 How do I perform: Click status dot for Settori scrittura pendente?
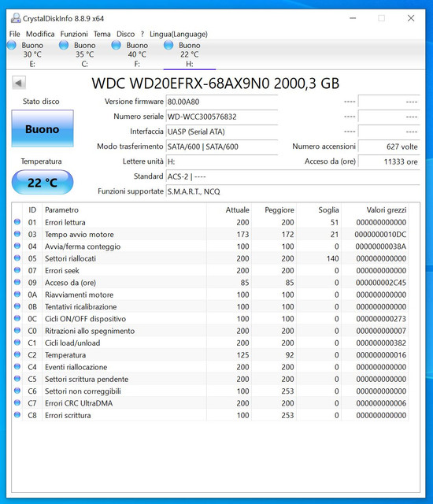pos(17,379)
